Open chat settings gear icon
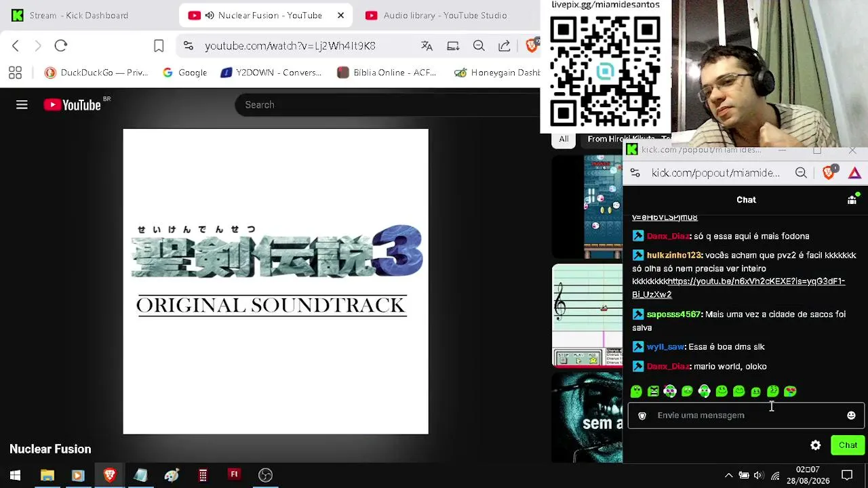 pyautogui.click(x=816, y=445)
